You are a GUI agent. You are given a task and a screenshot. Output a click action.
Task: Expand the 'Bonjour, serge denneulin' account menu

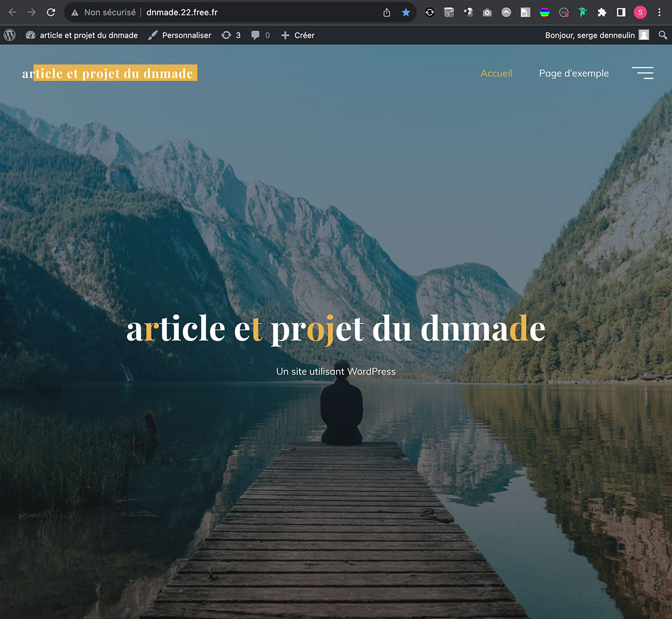point(596,35)
